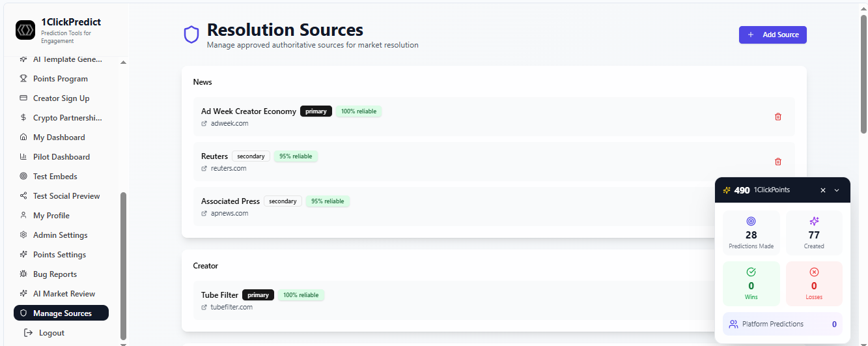Click the Losses X circle icon

[x=814, y=272]
